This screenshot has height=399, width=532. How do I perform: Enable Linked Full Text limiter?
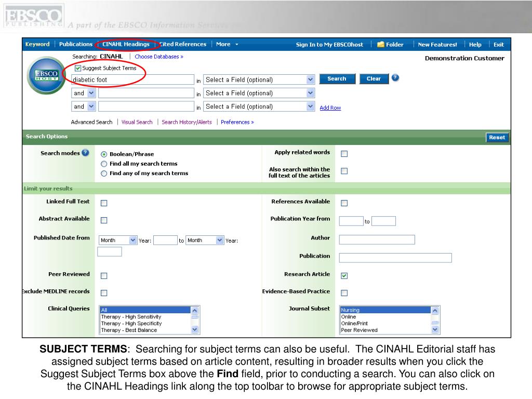[104, 203]
